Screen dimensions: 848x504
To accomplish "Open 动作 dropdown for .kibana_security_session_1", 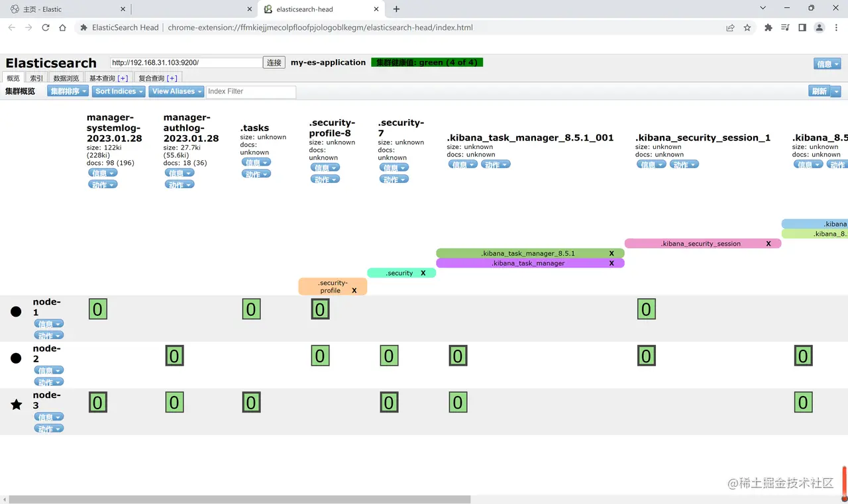I will point(684,164).
